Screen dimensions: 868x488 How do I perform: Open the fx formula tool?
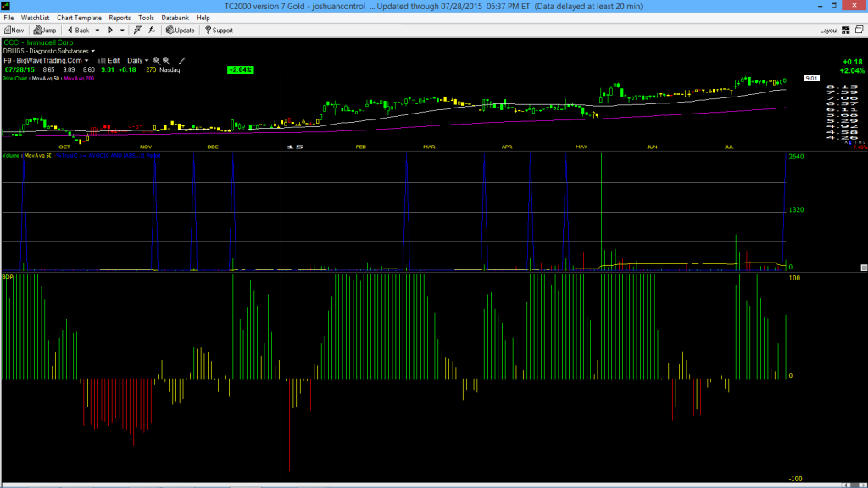coord(152,30)
